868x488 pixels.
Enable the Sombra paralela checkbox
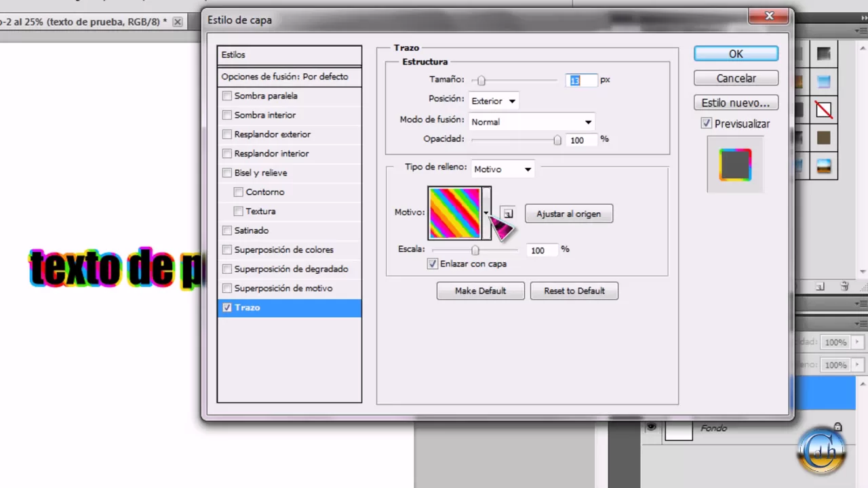(227, 96)
